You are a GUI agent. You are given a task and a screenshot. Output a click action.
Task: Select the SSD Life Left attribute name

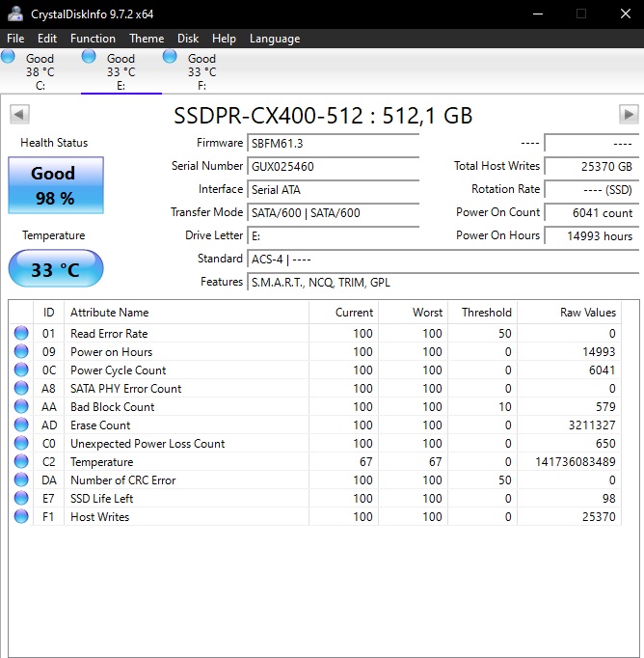pos(102,499)
